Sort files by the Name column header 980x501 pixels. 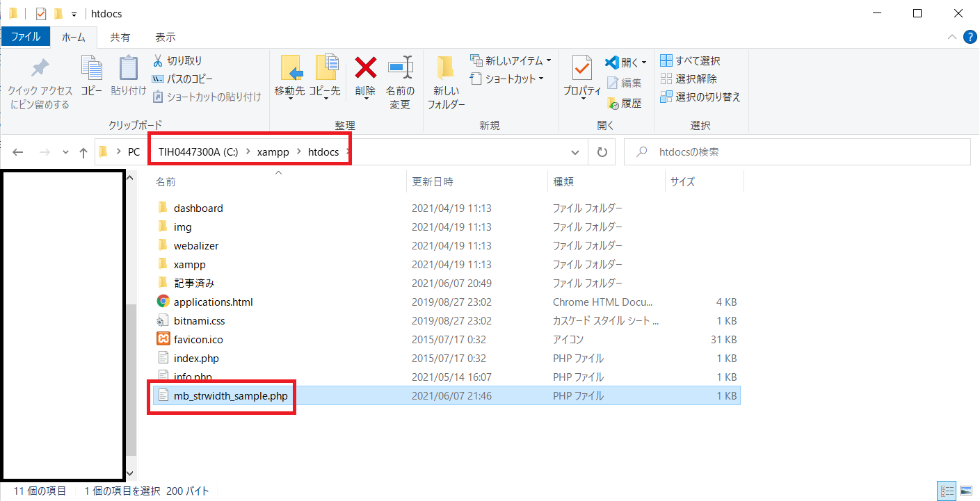coord(166,182)
